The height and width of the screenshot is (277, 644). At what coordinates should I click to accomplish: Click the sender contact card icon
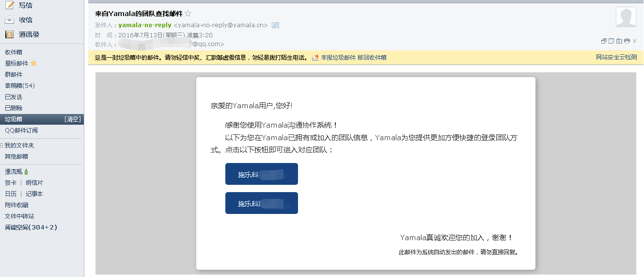click(x=275, y=25)
